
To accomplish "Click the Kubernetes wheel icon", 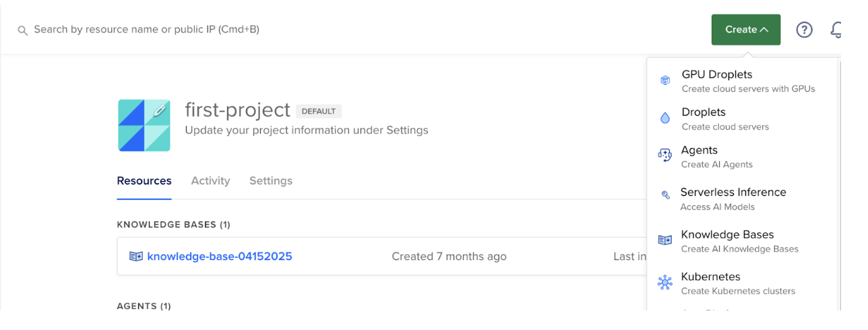I will [665, 283].
